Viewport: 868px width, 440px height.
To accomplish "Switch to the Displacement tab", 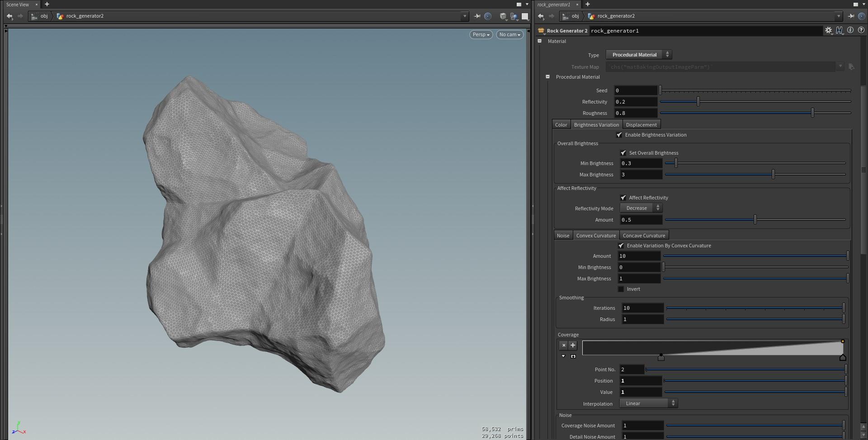I will [x=642, y=124].
